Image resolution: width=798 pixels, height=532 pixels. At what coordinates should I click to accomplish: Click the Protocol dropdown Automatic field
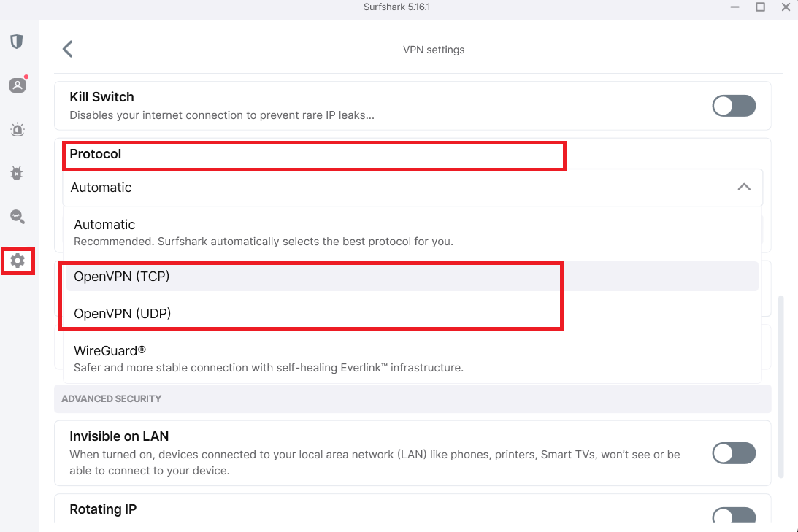point(413,187)
